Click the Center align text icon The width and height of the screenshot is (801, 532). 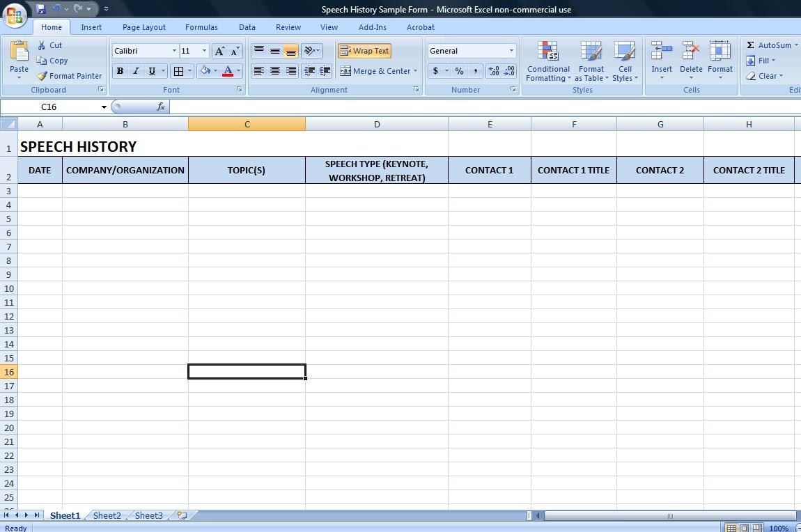click(x=275, y=71)
